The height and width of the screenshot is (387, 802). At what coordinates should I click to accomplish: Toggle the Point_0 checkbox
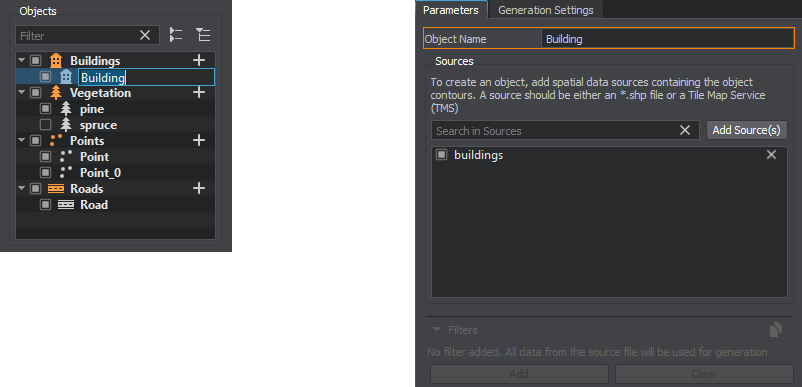click(x=46, y=173)
